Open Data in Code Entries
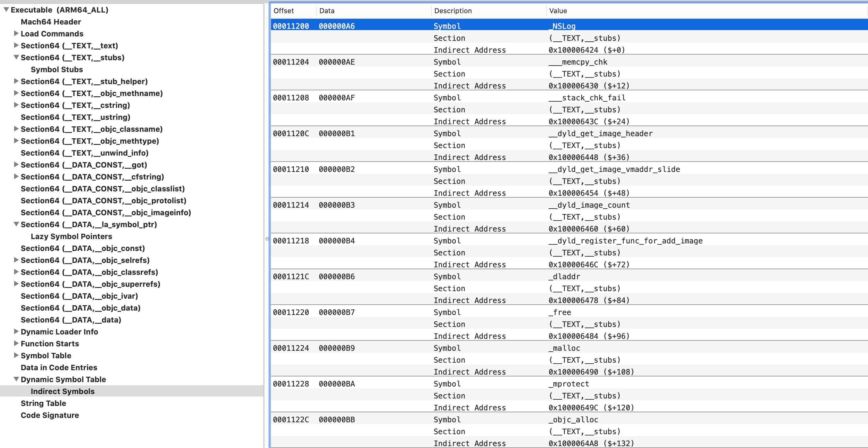The width and height of the screenshot is (868, 448). click(x=59, y=368)
